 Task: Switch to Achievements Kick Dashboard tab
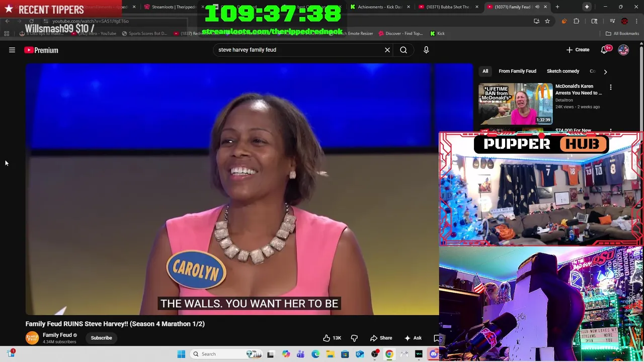(x=380, y=7)
